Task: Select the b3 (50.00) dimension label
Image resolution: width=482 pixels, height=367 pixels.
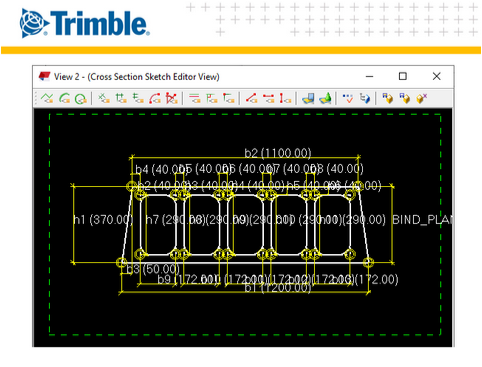Action: (153, 269)
